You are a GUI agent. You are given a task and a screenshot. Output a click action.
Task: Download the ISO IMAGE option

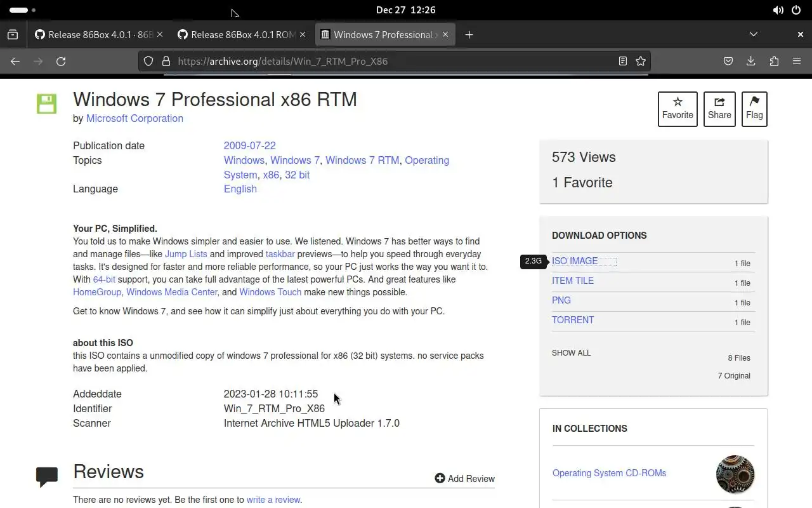(575, 261)
